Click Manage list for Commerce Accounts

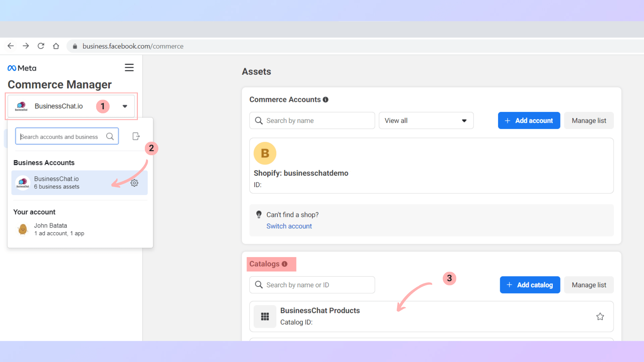589,121
